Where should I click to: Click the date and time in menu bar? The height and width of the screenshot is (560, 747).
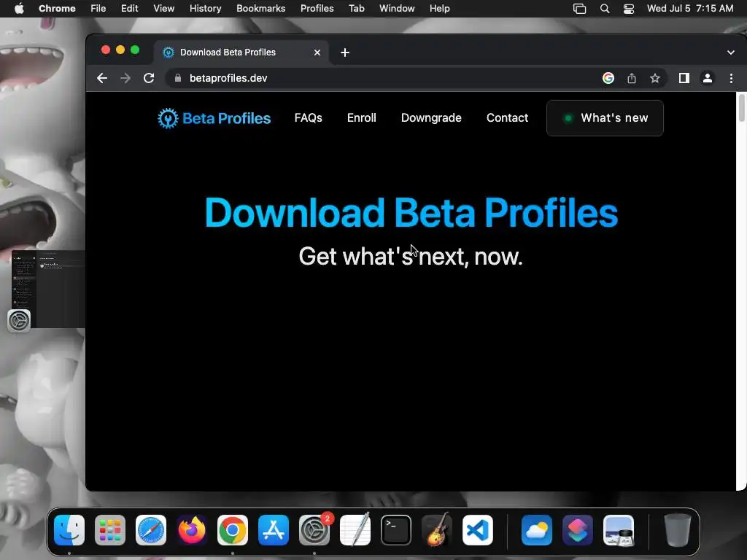(x=690, y=9)
